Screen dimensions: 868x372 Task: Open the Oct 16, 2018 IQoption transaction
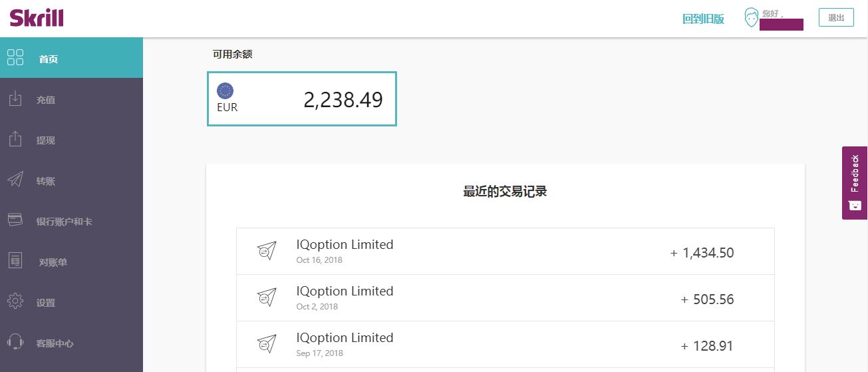[506, 252]
